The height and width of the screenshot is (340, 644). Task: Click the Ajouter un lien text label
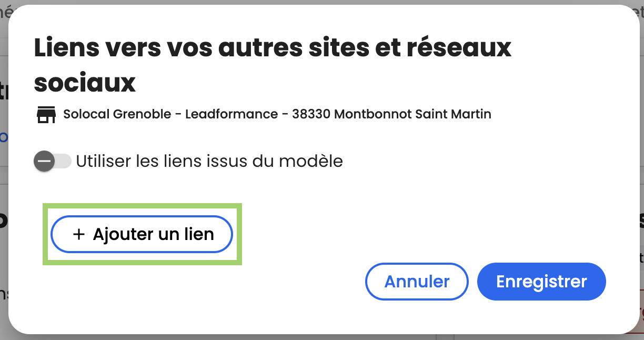153,234
